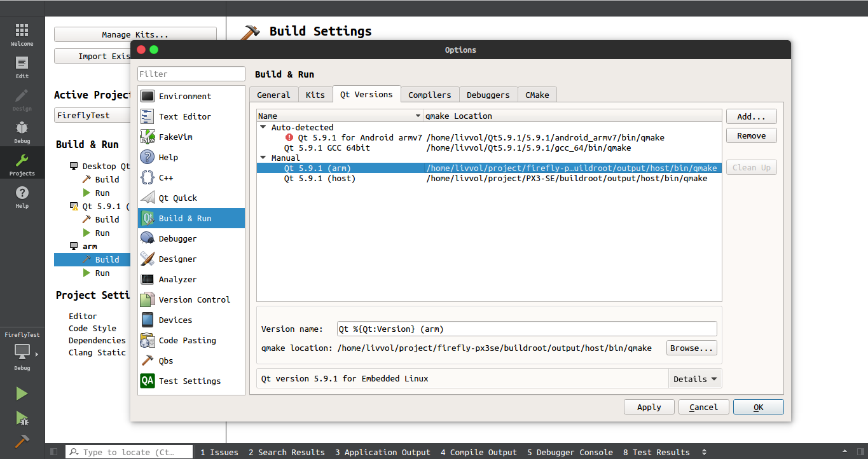This screenshot has height=459, width=868.
Task: Focus the Filter field in Options
Action: tap(191, 74)
